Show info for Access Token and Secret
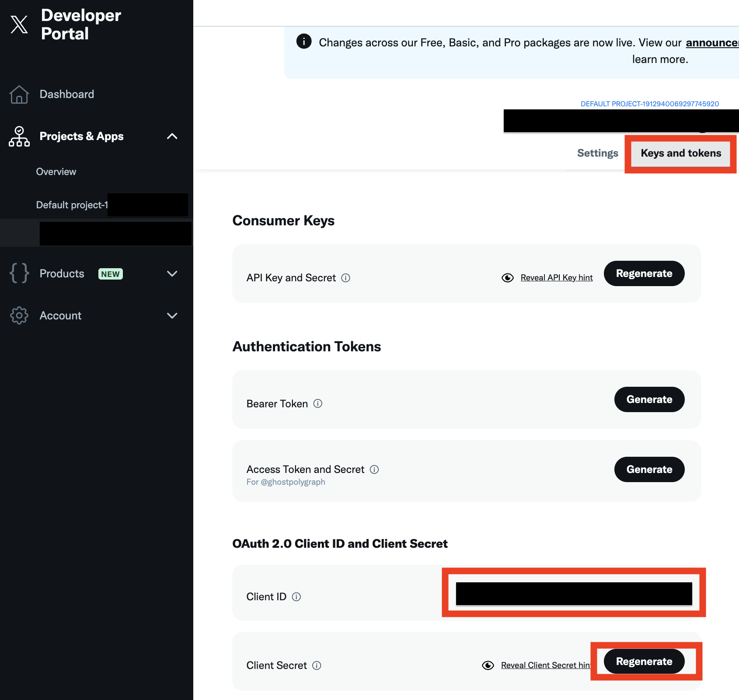Screen dimensions: 739x700 (x=374, y=469)
